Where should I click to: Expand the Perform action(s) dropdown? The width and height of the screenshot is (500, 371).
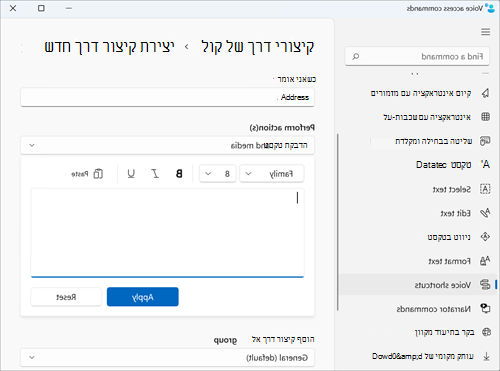167,145
